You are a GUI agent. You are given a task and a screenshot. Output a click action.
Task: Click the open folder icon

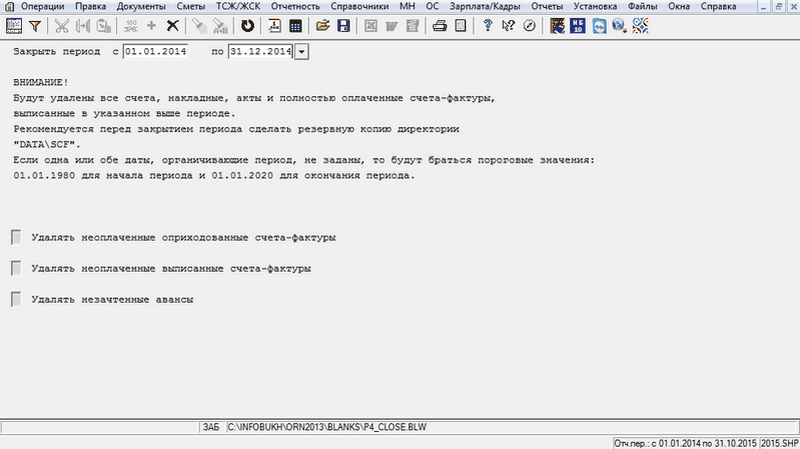tap(322, 26)
